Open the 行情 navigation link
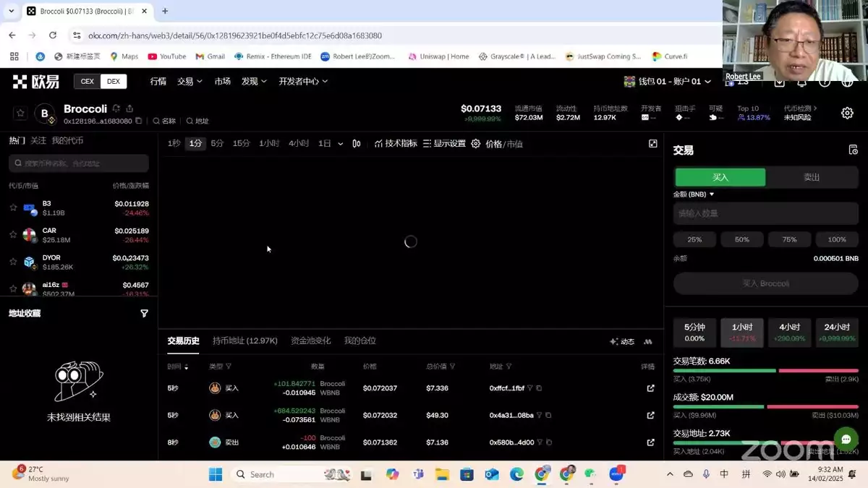Image resolution: width=868 pixels, height=488 pixels. click(158, 82)
